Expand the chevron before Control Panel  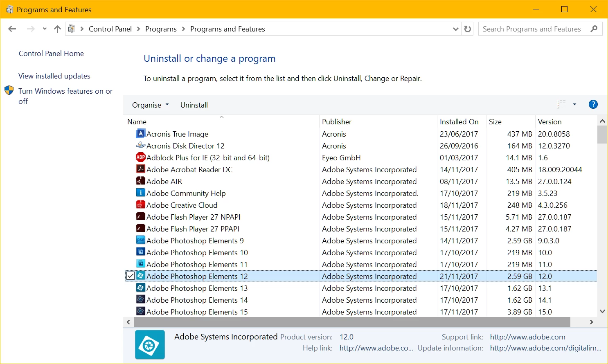pos(82,29)
